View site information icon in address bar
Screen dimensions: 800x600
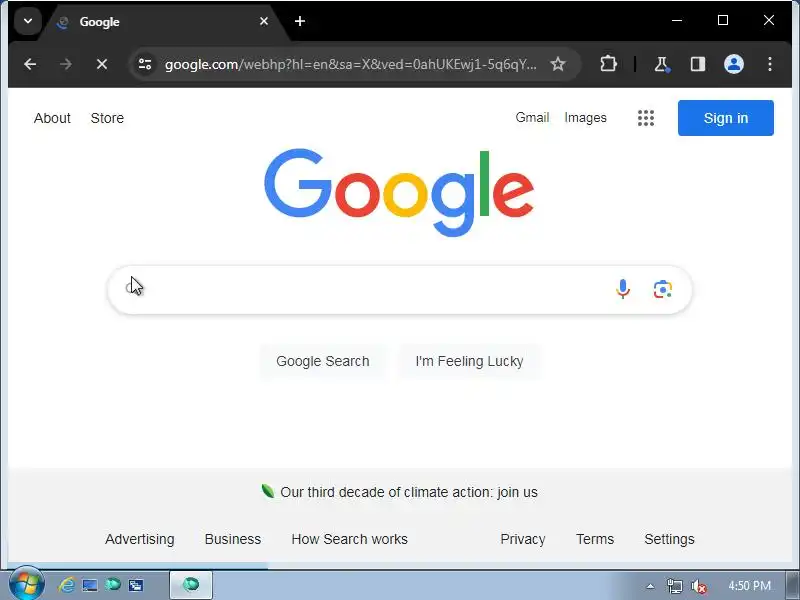point(145,64)
